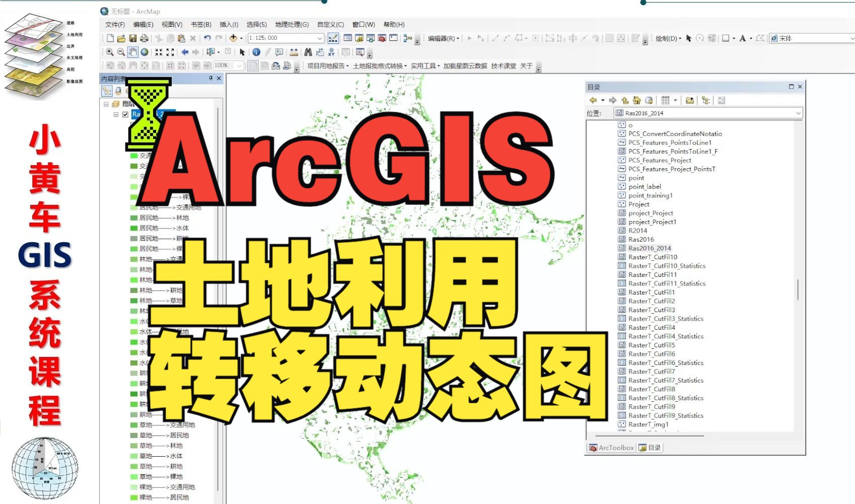Open the 编辑(E) menu

coord(143,24)
